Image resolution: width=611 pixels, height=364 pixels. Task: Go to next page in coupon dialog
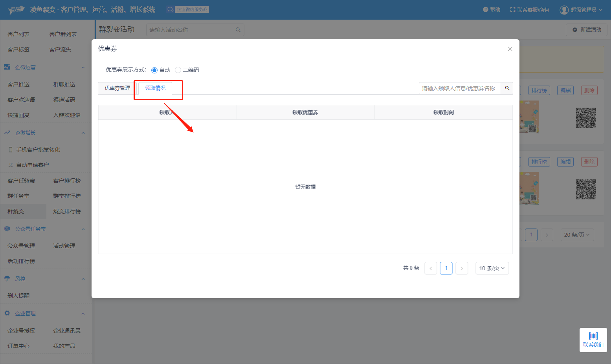click(x=462, y=268)
